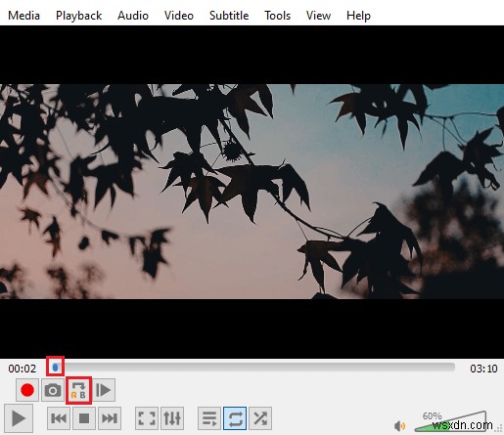Click total duration 03:10 label
504x435 pixels.
pos(483,369)
